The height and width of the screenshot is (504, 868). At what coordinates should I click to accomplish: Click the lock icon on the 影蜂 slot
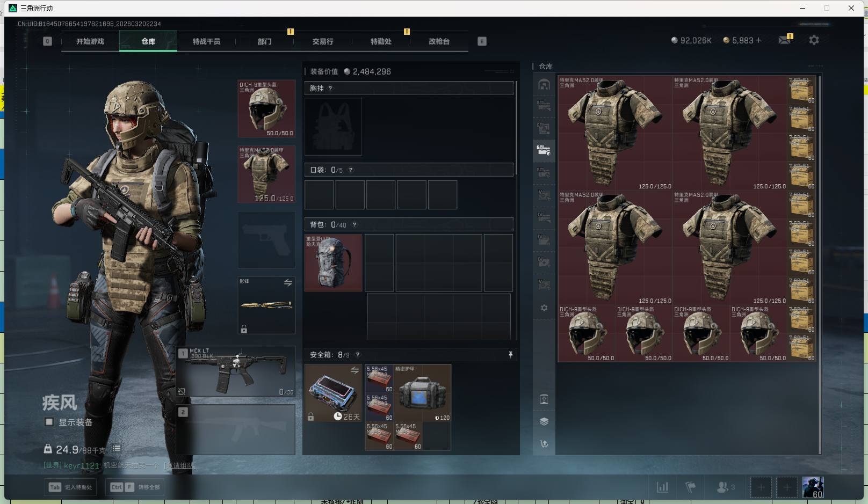(x=244, y=328)
